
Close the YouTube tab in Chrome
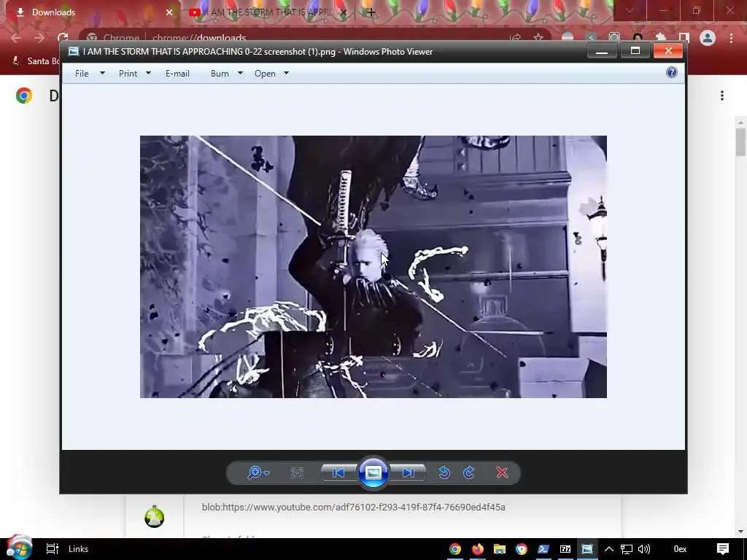(x=344, y=12)
